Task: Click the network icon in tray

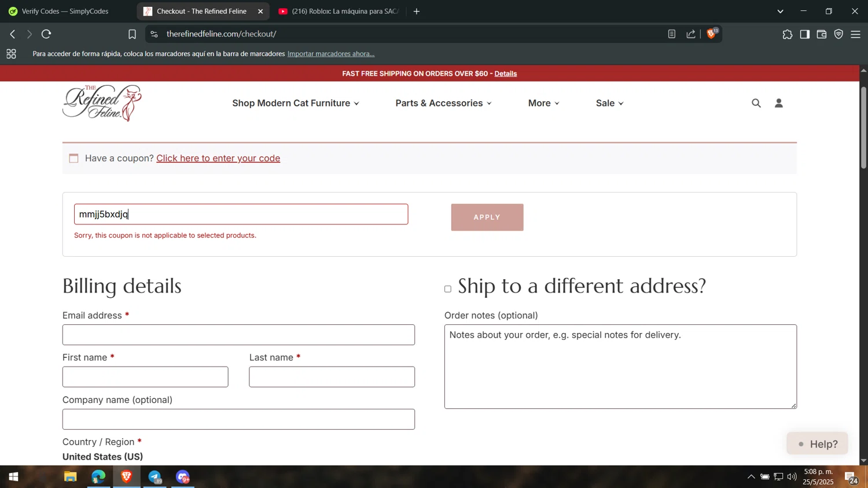Action: [778, 477]
